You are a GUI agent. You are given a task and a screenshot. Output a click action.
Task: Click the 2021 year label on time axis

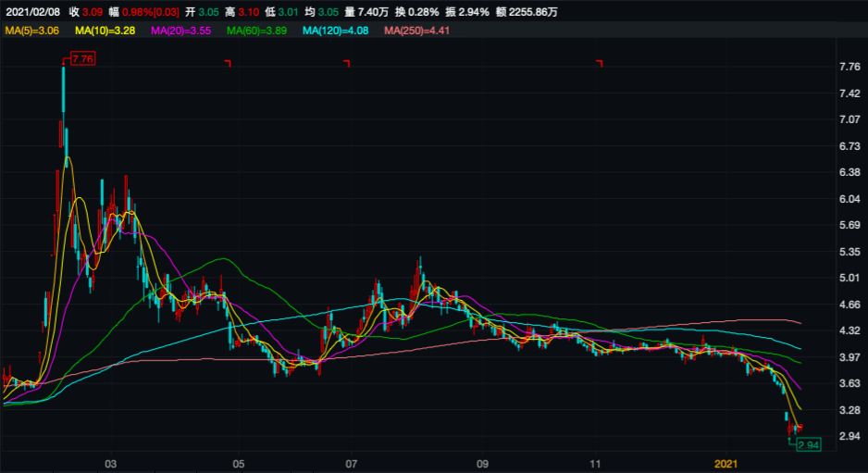[726, 463]
